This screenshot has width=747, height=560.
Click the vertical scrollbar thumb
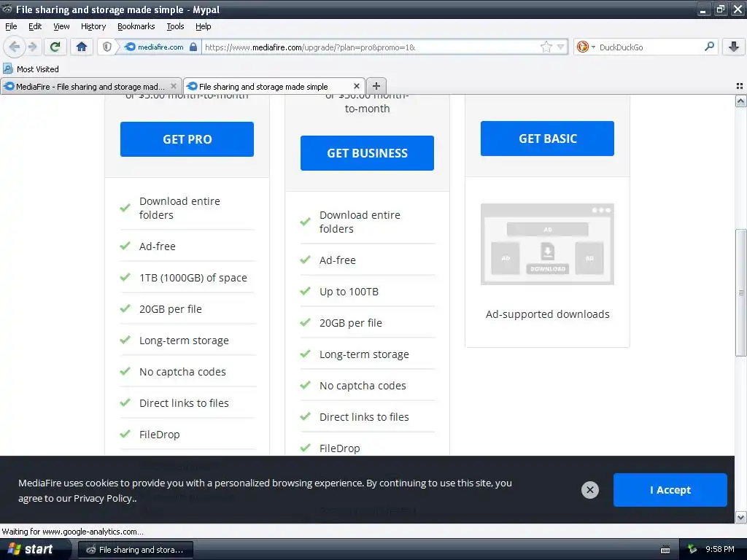(740, 292)
